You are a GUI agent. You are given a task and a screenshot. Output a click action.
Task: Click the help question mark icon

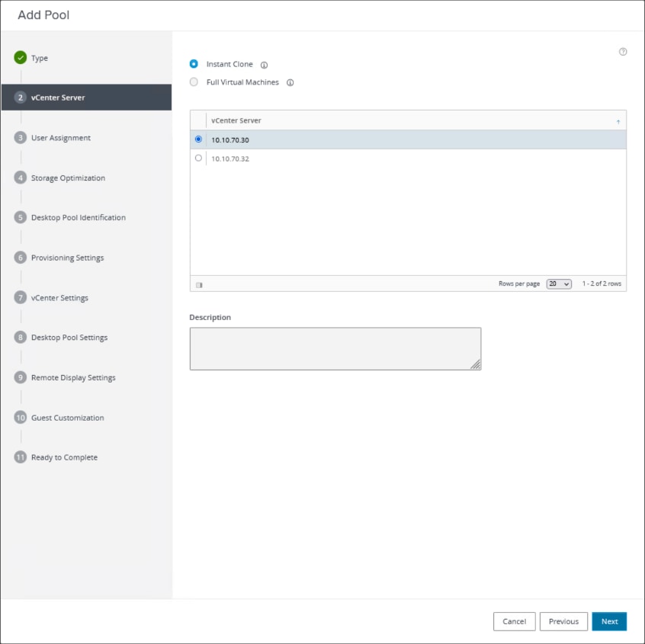(x=623, y=52)
